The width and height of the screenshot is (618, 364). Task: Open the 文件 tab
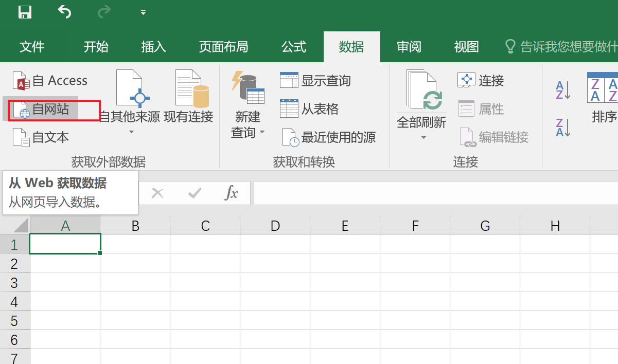tap(32, 47)
